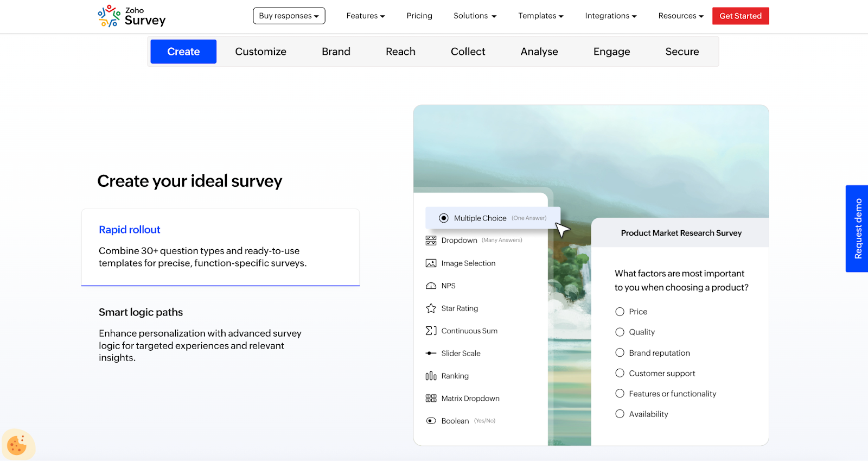Select the Dropdown question type icon

coord(431,241)
